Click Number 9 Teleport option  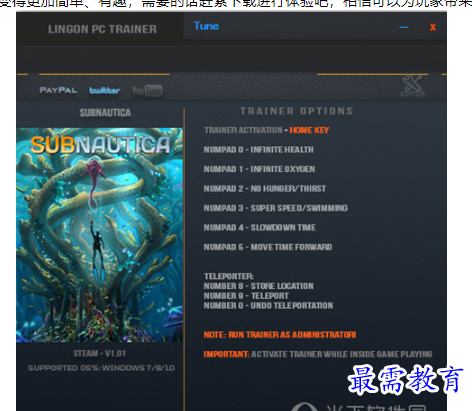(x=246, y=296)
